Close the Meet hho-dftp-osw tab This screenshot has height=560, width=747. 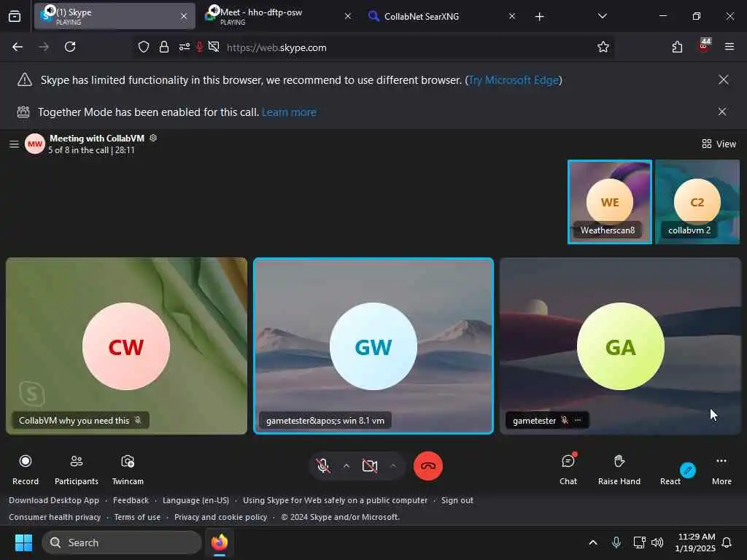[348, 16]
